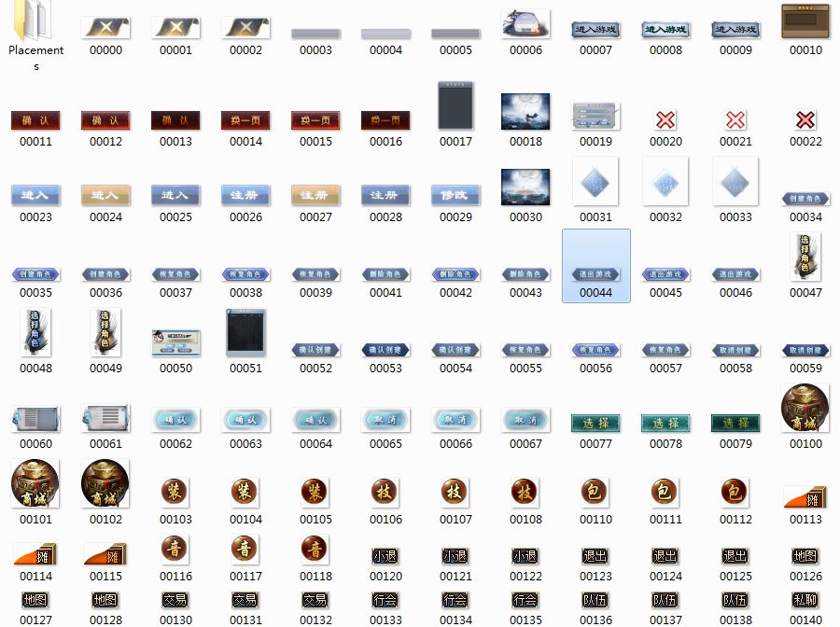This screenshot has width=840, height=627.
Task: Click the 00062 light blue confirm image
Action: pos(175,420)
